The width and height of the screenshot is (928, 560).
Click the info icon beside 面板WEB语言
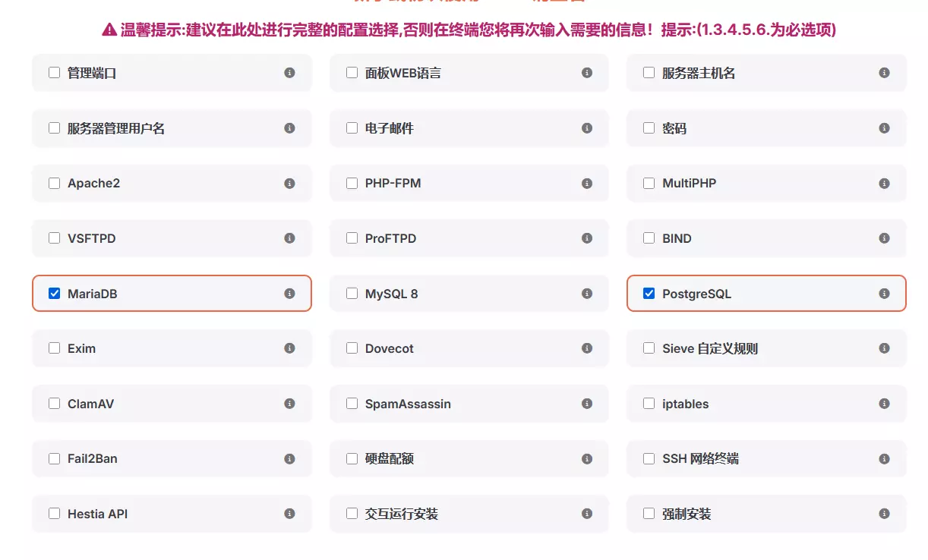coord(587,73)
